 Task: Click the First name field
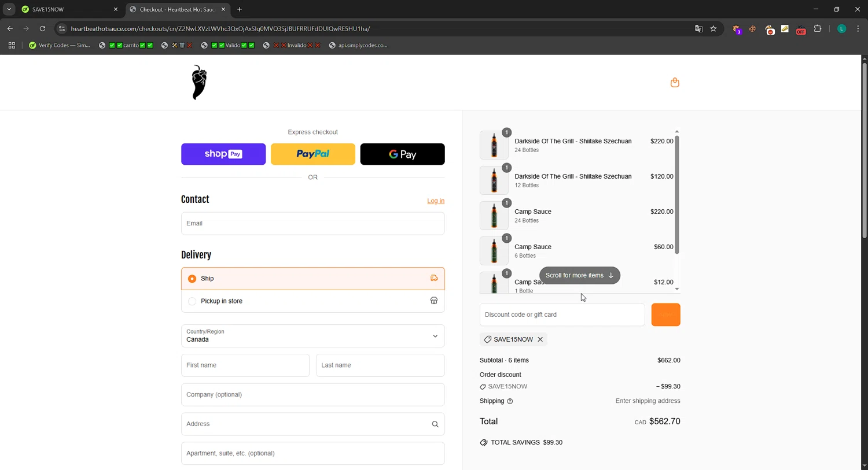[245, 365]
